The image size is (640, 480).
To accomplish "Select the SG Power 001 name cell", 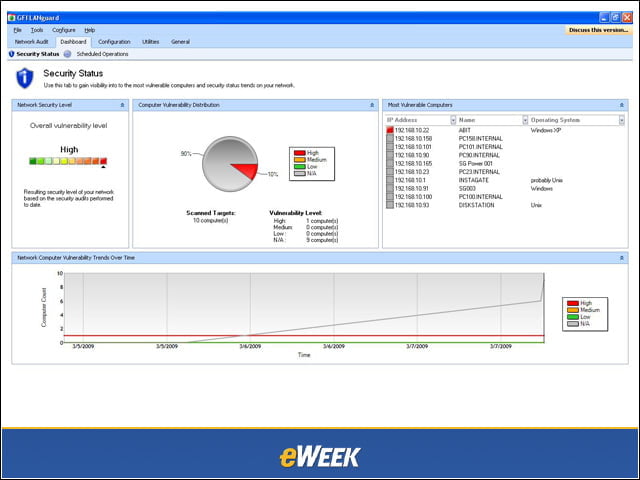I will [476, 163].
